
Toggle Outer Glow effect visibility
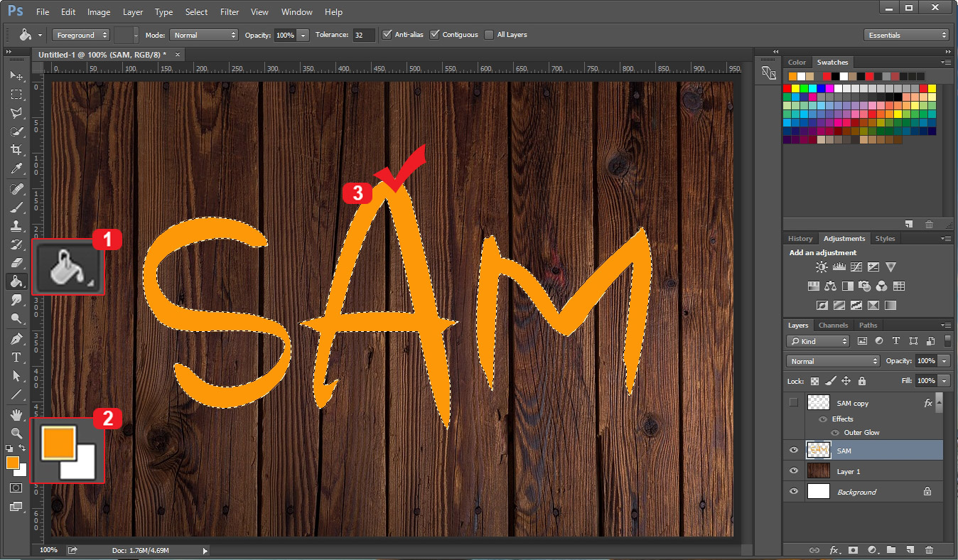point(835,432)
